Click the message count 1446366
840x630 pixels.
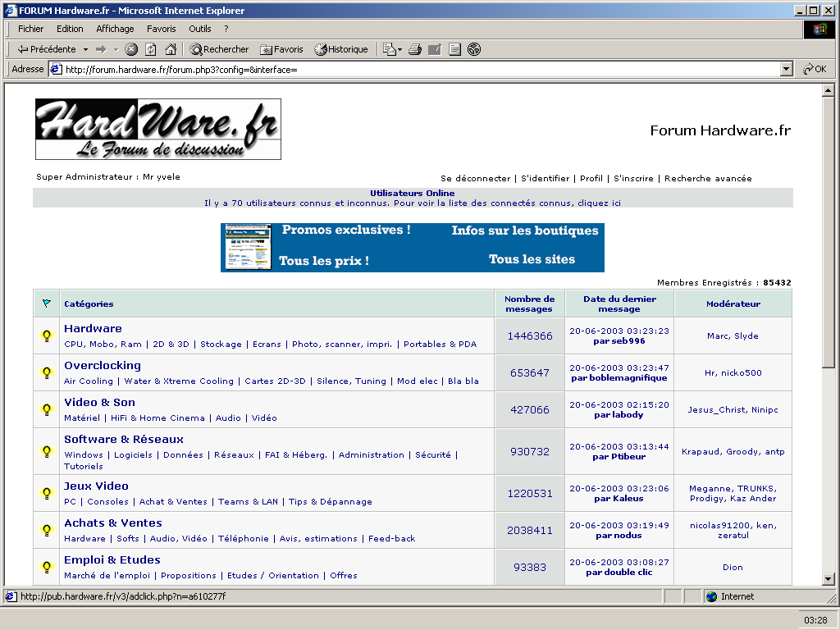click(x=530, y=336)
